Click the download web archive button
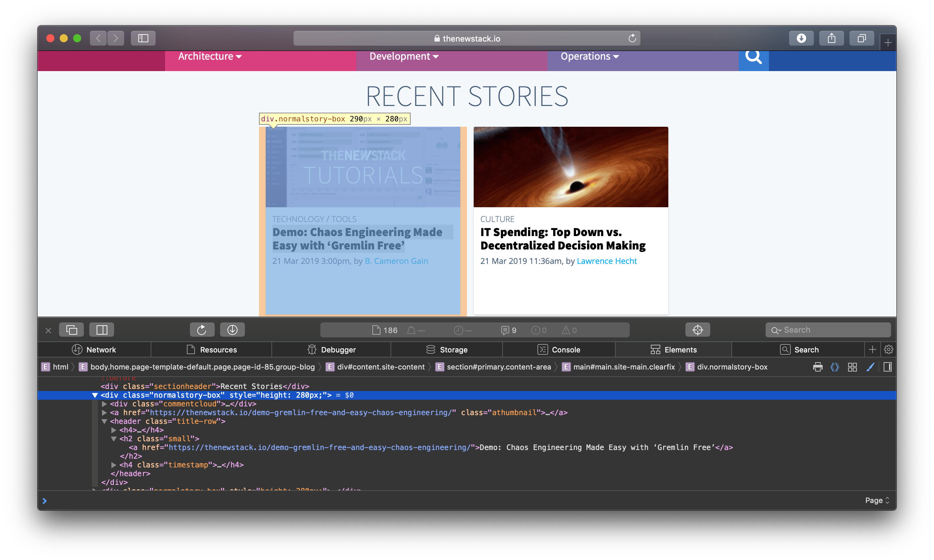The height and width of the screenshot is (560, 934). (x=232, y=330)
